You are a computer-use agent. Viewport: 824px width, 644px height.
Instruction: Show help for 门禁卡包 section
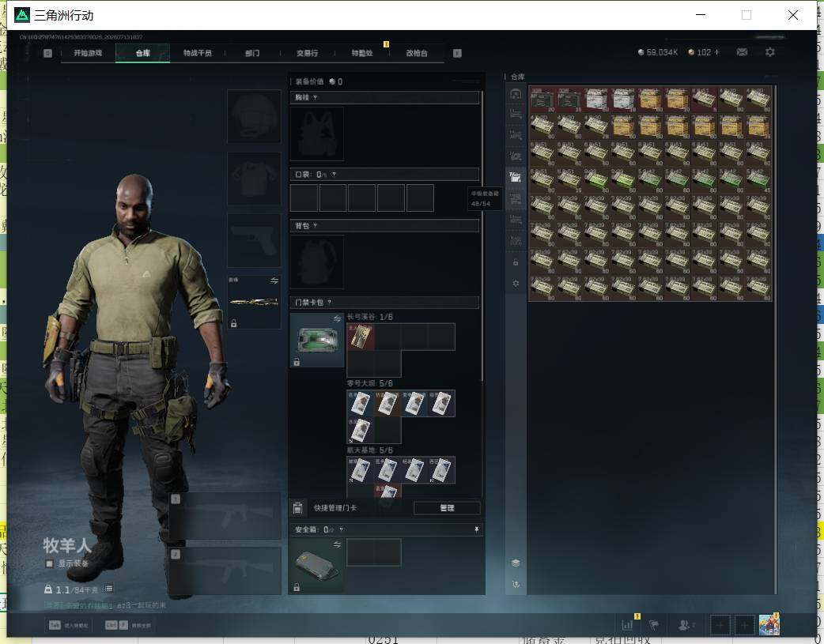coord(330,303)
